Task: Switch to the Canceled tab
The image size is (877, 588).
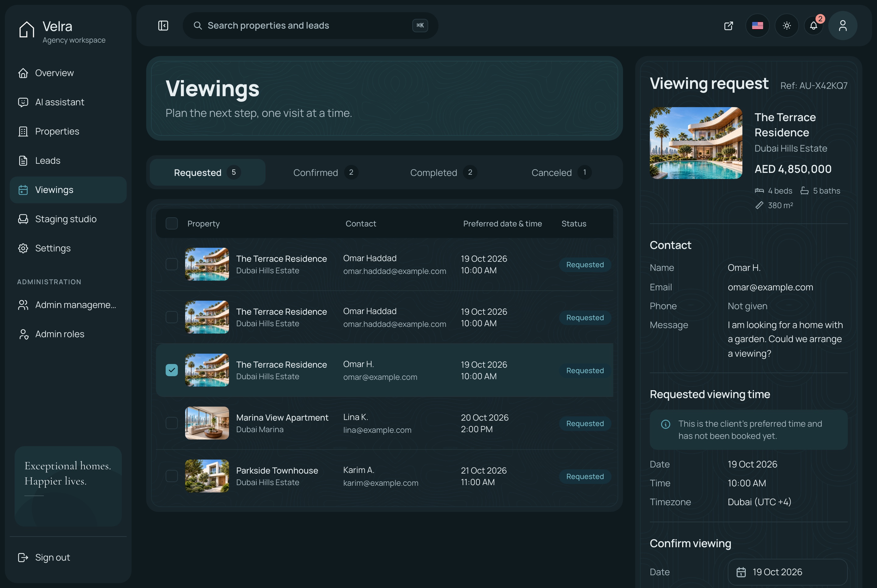Action: pos(561,173)
